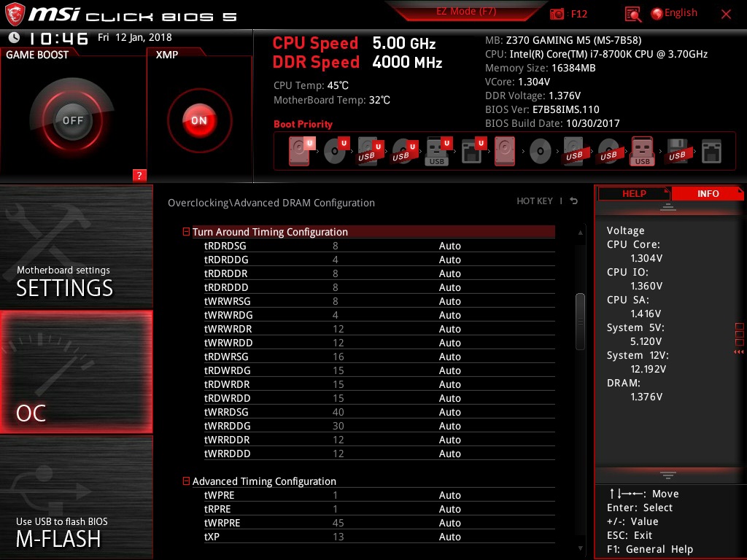Select the legacy USB hard disk boot icon
The width and height of the screenshot is (747, 560).
click(574, 151)
